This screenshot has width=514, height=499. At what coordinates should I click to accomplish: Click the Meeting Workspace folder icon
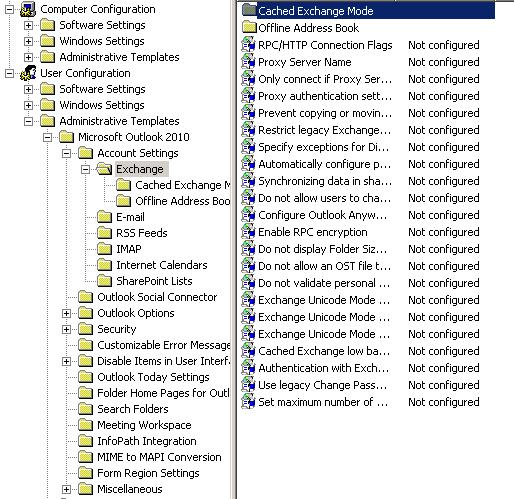point(85,425)
